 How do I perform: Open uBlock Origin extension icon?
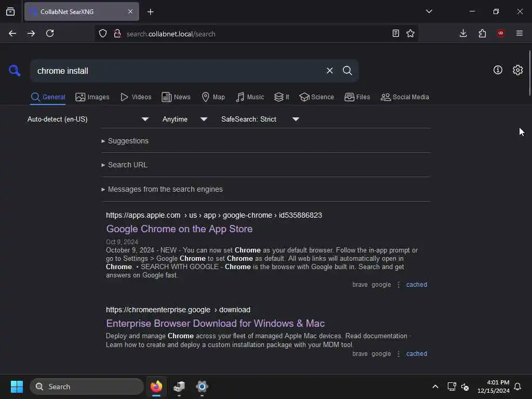click(501, 33)
